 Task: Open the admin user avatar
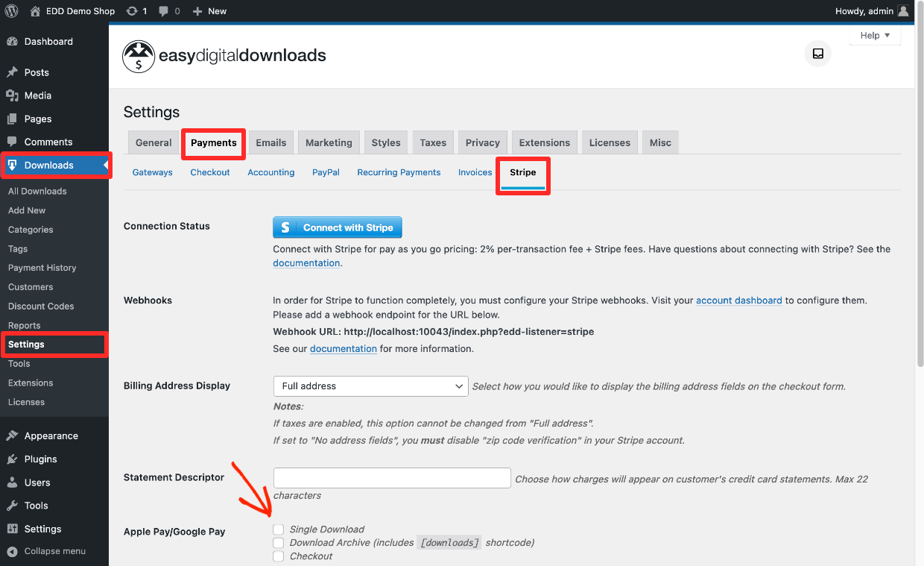pos(903,11)
